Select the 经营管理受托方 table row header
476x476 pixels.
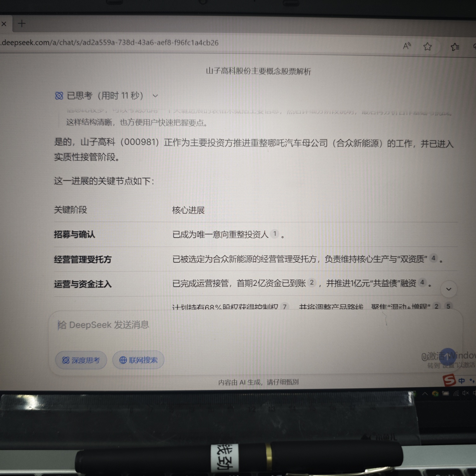click(83, 259)
